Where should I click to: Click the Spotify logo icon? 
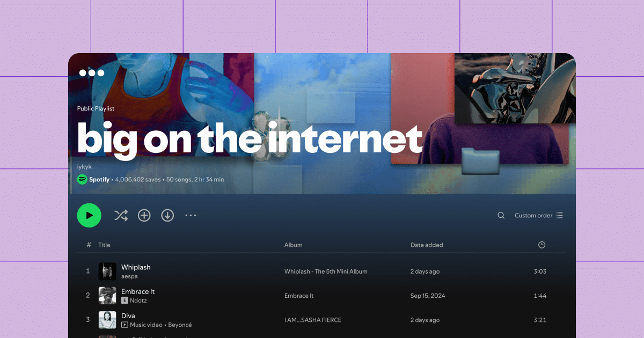pos(82,179)
